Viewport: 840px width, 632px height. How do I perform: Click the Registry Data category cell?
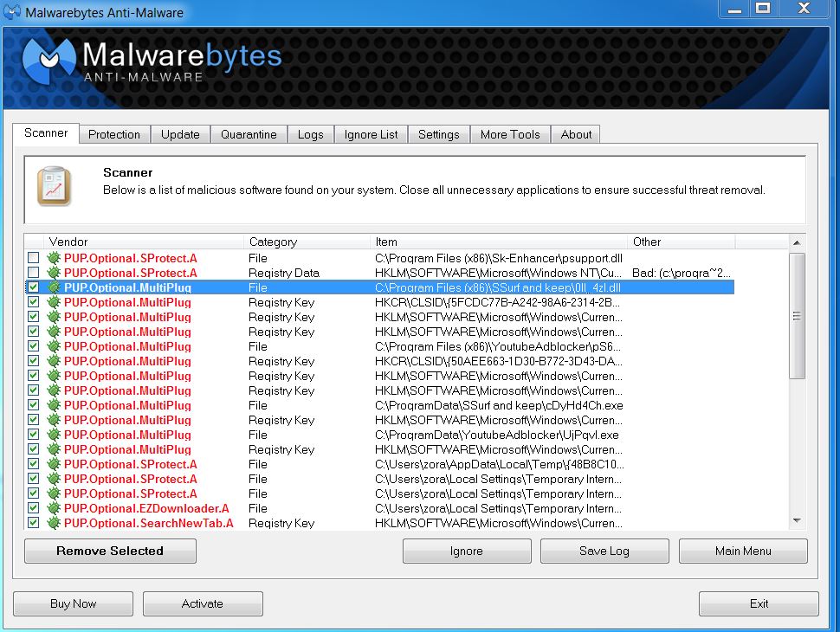284,273
